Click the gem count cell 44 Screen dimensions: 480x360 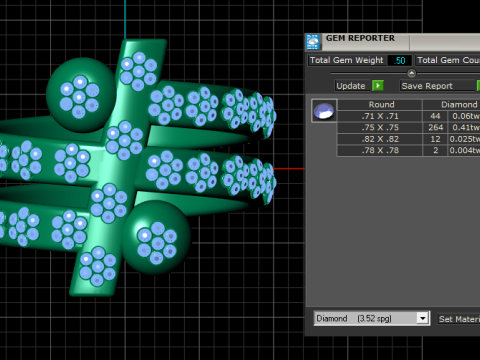pyautogui.click(x=435, y=116)
